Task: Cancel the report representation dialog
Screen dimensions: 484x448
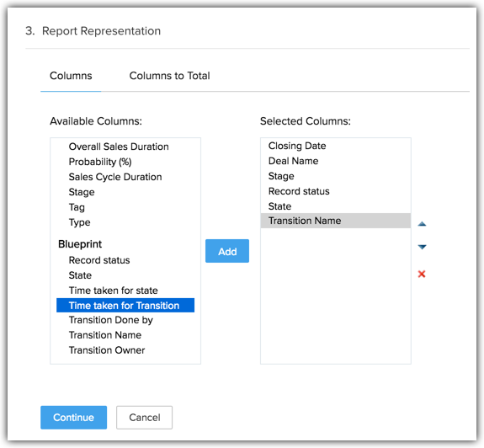Action: [144, 418]
